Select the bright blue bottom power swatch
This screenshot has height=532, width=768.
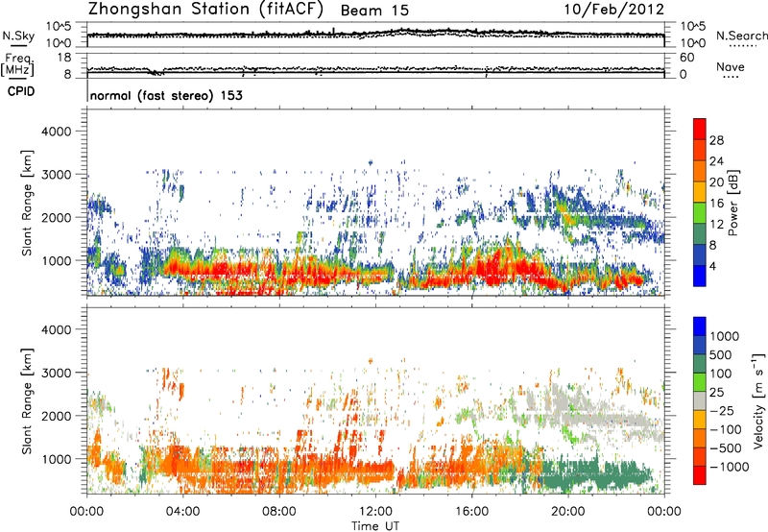click(x=700, y=276)
